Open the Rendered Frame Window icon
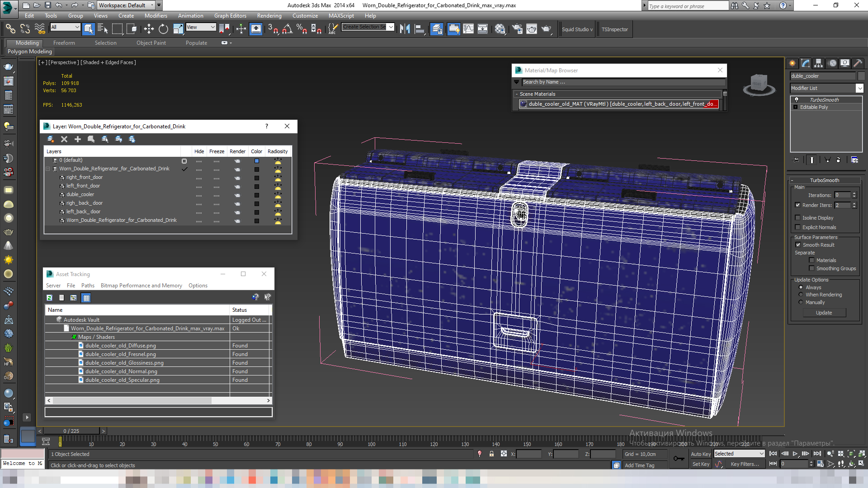The width and height of the screenshot is (868, 488). (x=532, y=29)
